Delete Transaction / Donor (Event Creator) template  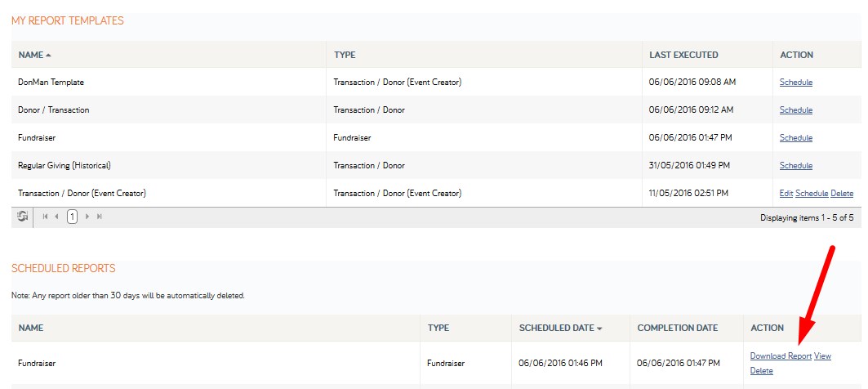click(842, 194)
